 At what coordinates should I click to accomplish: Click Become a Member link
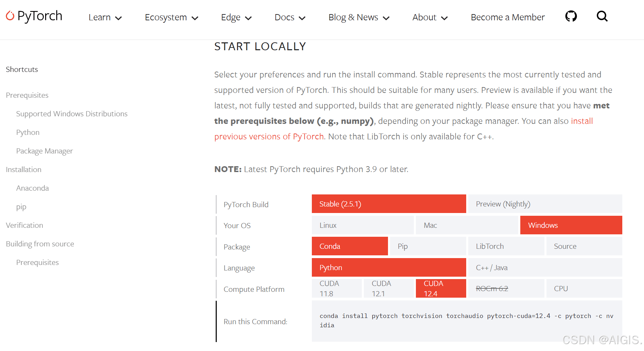(508, 18)
